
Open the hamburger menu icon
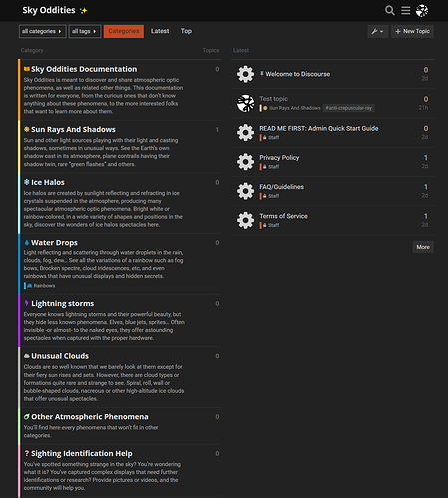point(405,11)
